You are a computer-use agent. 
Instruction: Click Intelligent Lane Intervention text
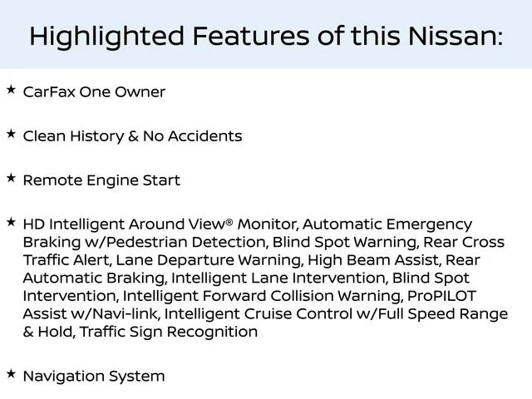tap(278, 278)
